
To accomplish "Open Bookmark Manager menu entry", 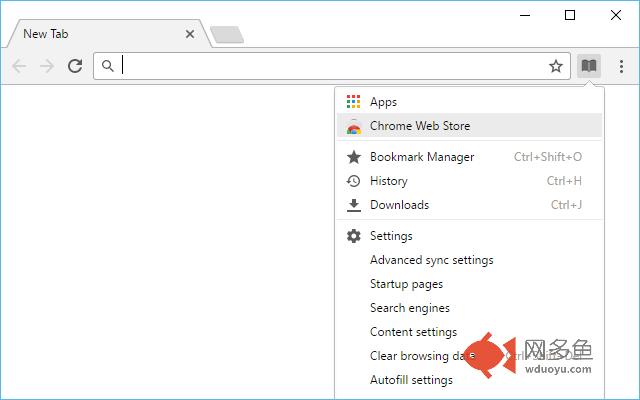I will (469, 157).
